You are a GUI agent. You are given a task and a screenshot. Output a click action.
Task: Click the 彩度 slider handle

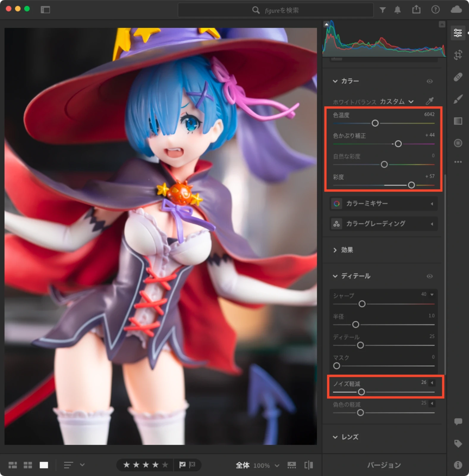coord(411,185)
